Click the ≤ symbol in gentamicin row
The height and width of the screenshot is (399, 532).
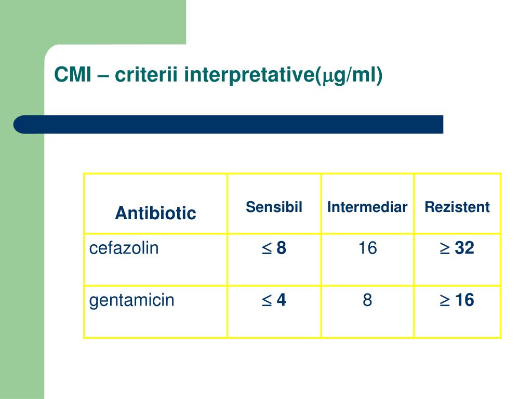click(267, 301)
